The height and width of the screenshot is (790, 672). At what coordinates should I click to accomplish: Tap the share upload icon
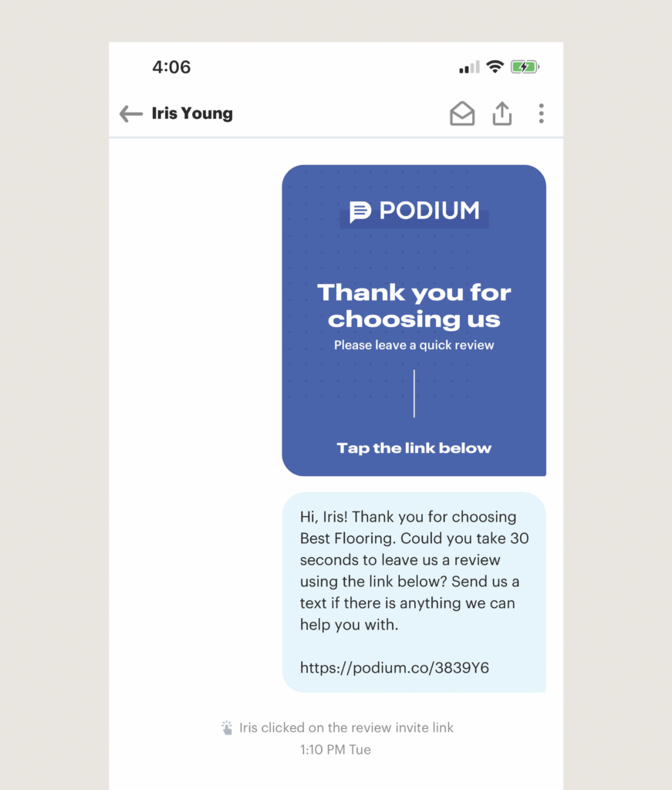click(501, 113)
